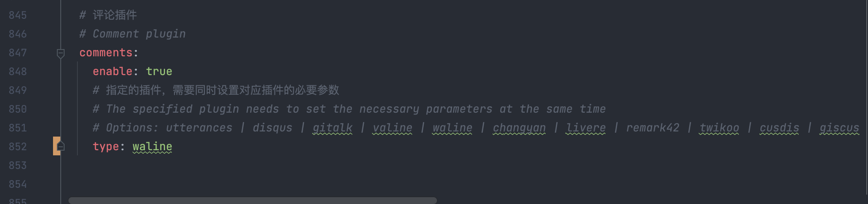Click 'giscus' in the options comment
868x204 pixels.
point(839,128)
